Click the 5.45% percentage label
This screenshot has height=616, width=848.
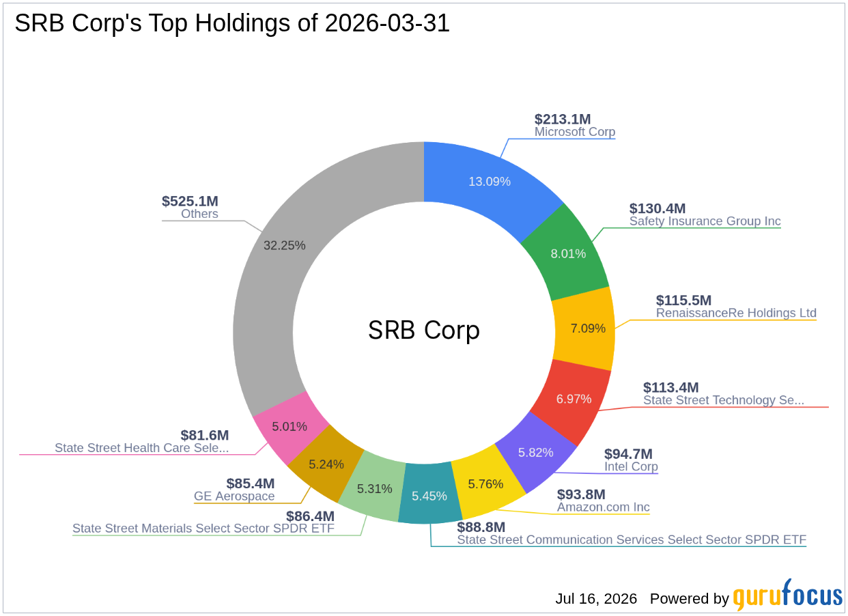click(x=429, y=496)
